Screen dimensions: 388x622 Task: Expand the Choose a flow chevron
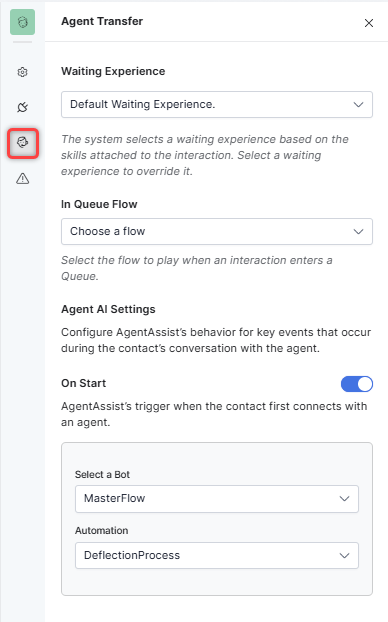point(358,232)
